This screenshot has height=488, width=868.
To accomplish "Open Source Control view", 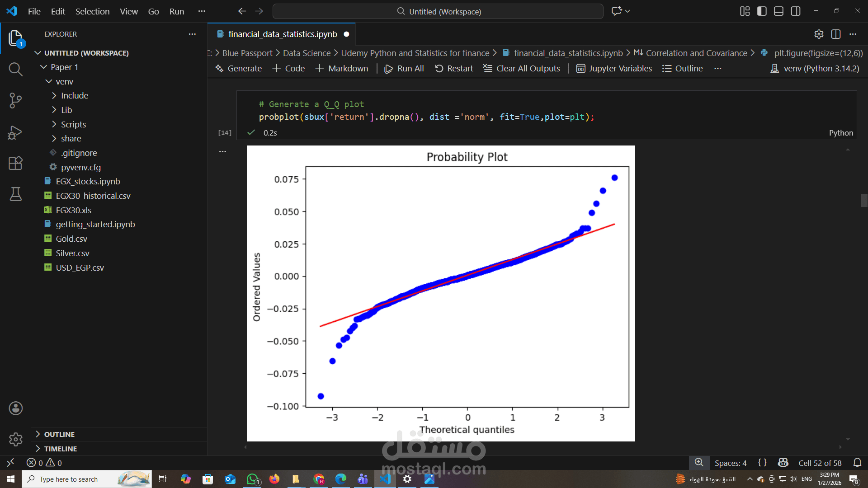I will click(15, 100).
